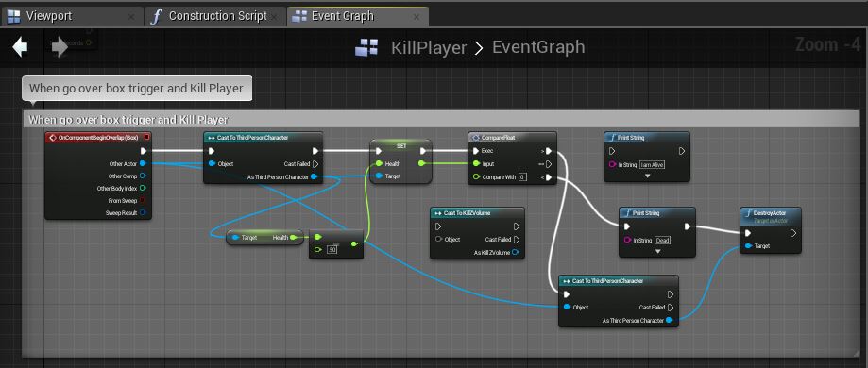Click the KillPlayer breadcrumb link

(429, 47)
